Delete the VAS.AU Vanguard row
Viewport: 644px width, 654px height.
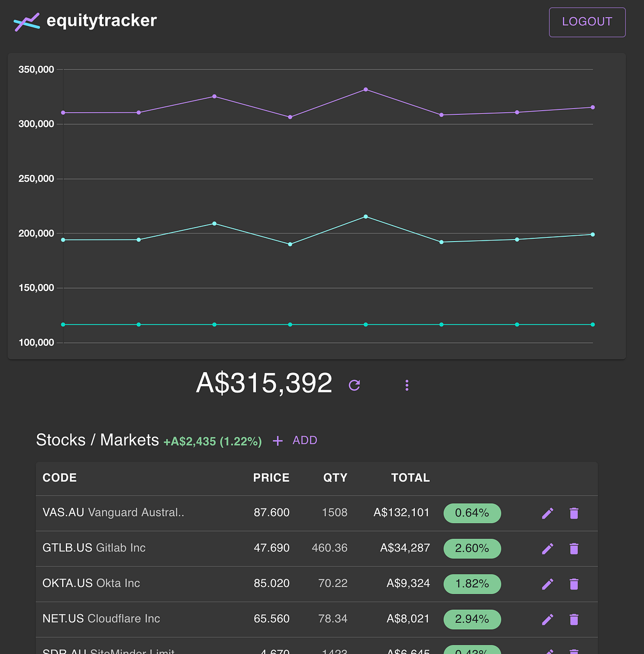[574, 513]
